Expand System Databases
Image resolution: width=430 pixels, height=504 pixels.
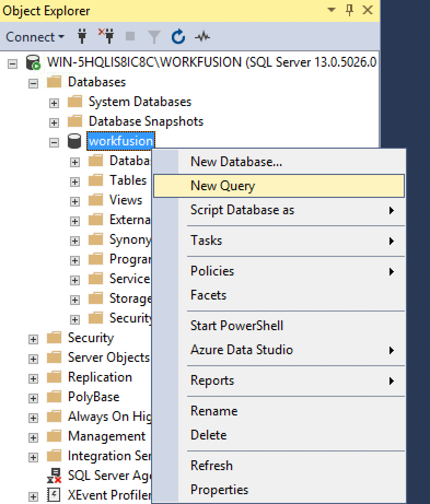click(x=54, y=103)
